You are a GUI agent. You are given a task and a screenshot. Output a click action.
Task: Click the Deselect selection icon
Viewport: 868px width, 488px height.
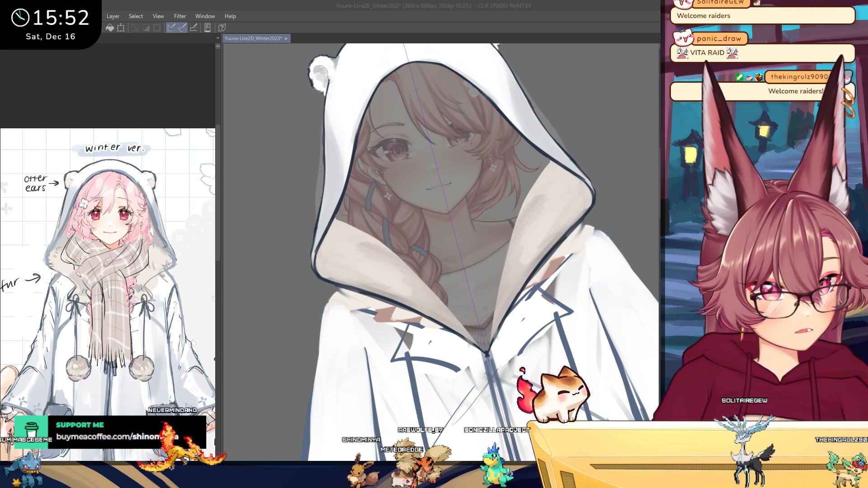[x=135, y=28]
